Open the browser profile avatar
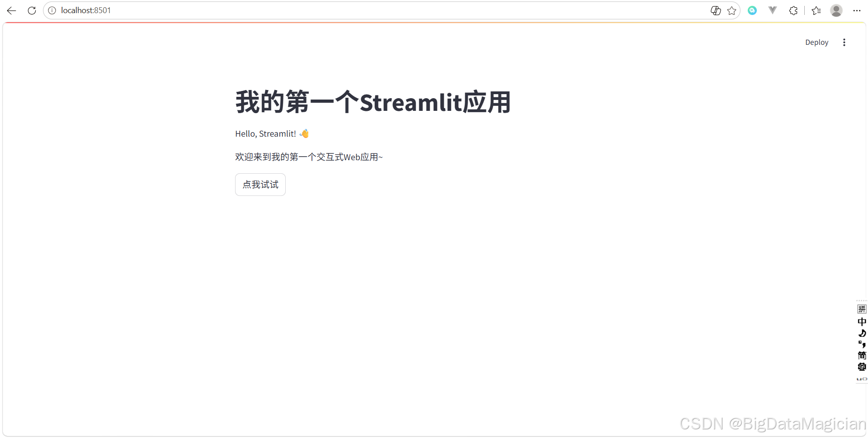Image resolution: width=868 pixels, height=438 pixels. coord(836,10)
